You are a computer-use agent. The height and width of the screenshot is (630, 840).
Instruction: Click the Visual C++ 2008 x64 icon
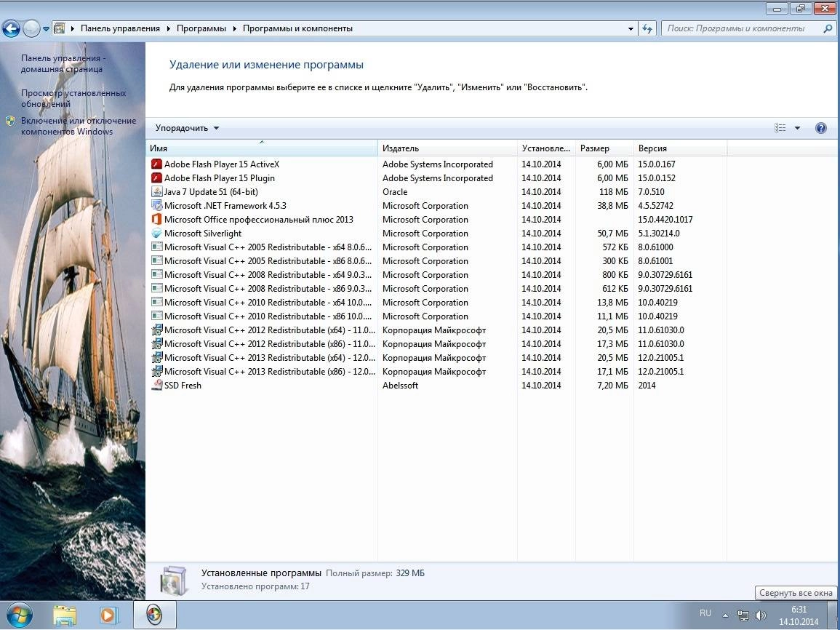156,275
